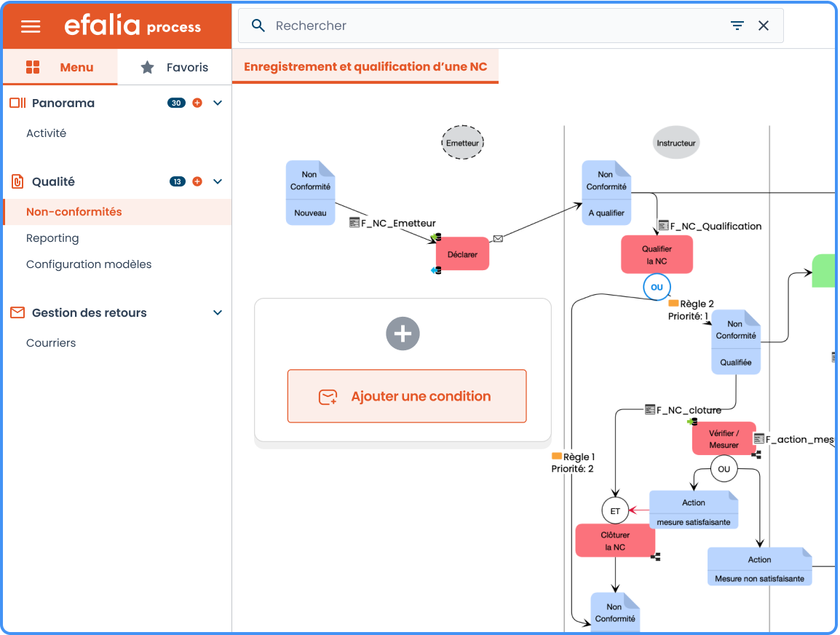Click the blue OU gateway circle
Screen dimensions: 840x635
(657, 287)
